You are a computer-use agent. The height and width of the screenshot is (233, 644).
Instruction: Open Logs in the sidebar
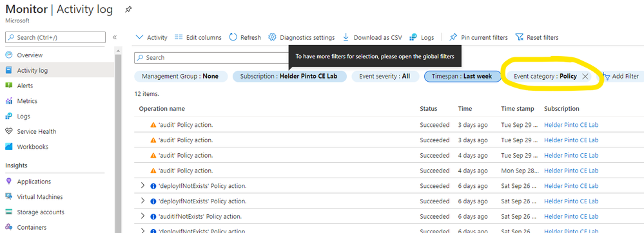[23, 116]
